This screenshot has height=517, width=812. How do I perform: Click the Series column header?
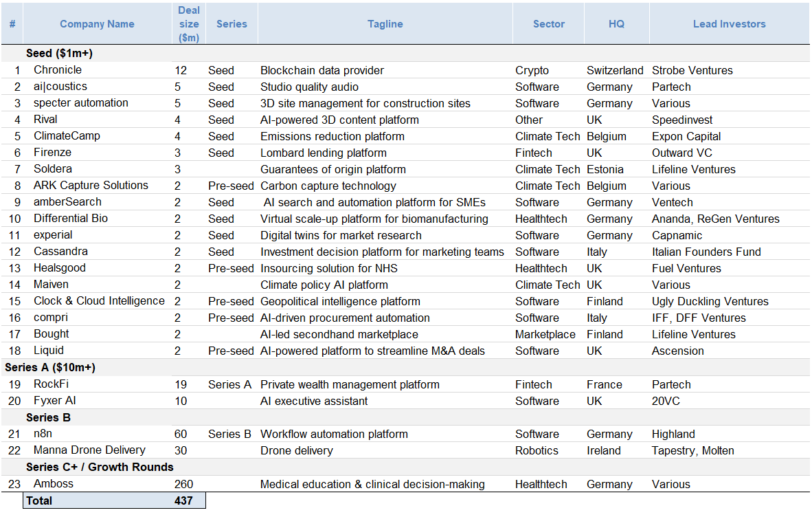232,24
